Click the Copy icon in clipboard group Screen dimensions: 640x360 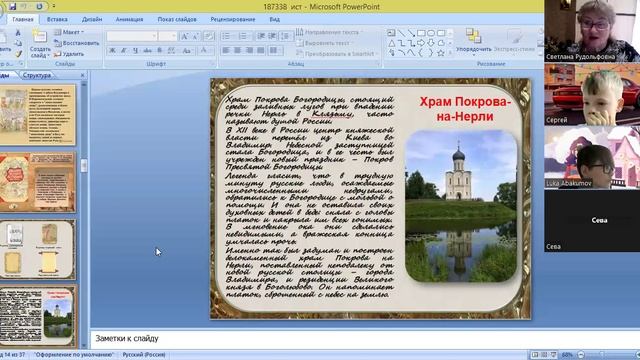(x=18, y=43)
